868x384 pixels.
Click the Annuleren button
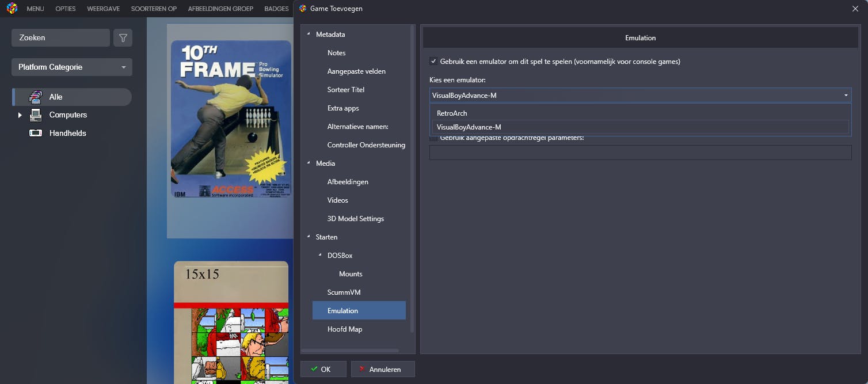(383, 369)
